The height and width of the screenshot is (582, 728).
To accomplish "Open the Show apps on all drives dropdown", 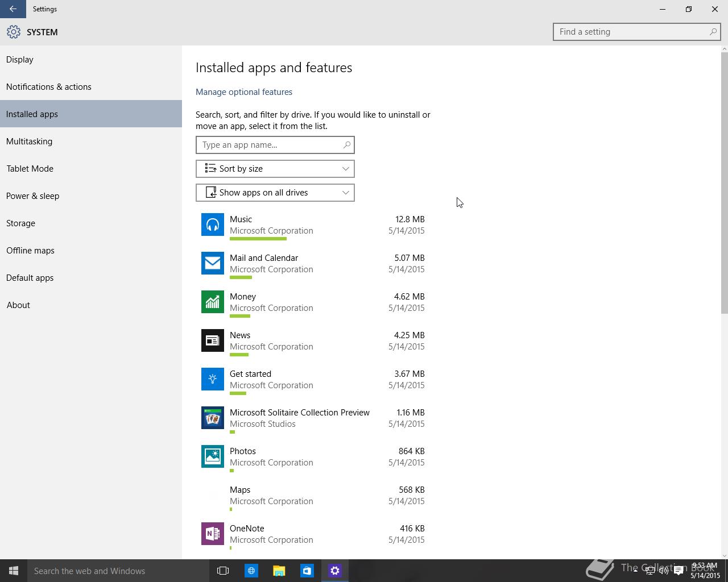I will point(275,193).
